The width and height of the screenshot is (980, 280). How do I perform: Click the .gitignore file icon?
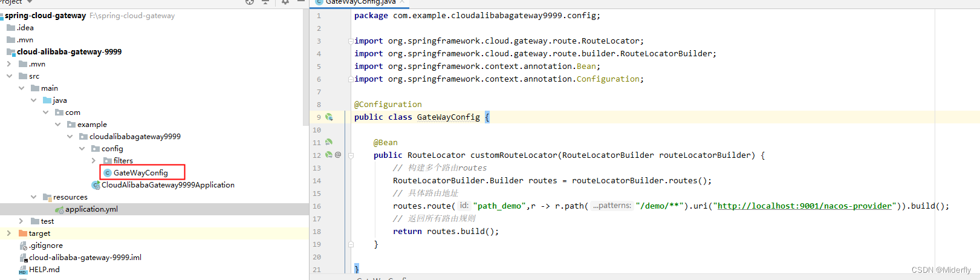point(24,246)
